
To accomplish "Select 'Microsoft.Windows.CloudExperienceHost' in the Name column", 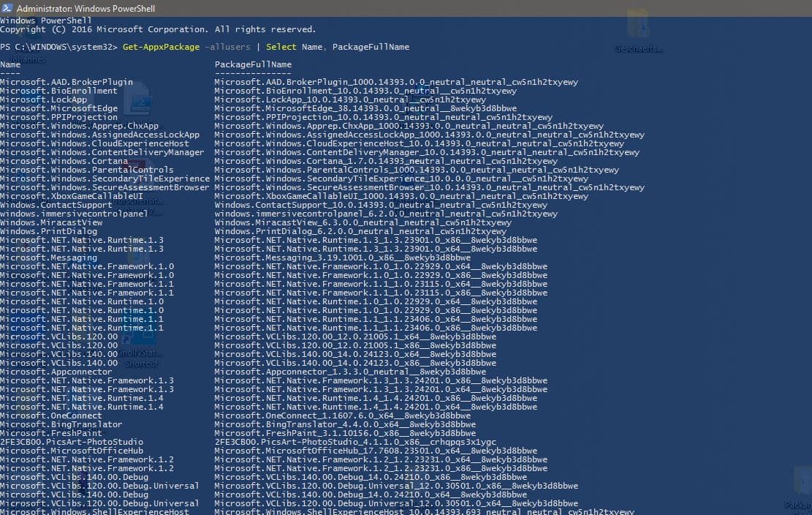I will (94, 143).
